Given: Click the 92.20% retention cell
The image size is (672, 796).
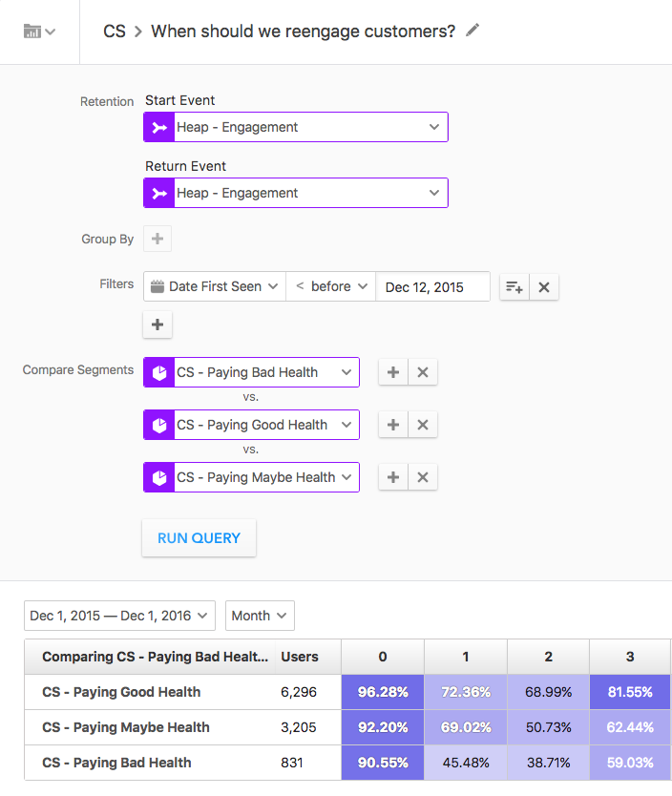Looking at the screenshot, I should [383, 727].
